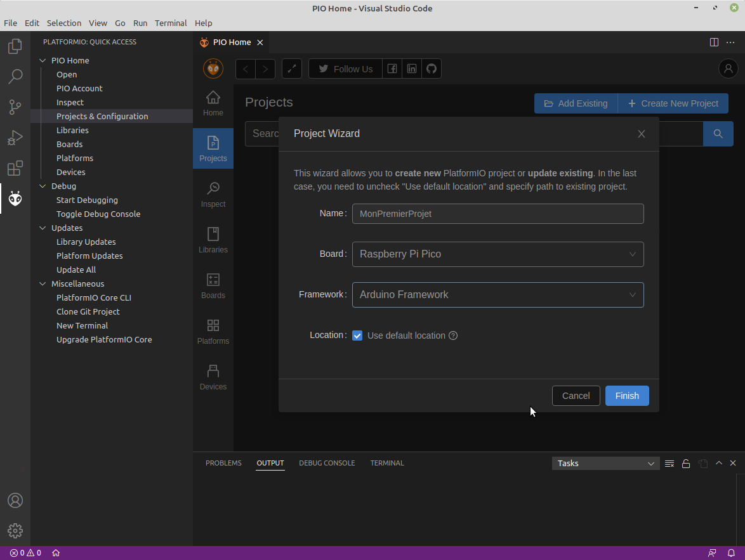Select Library Updates tree item
Image resolution: width=745 pixels, height=560 pixels.
click(x=112, y=242)
